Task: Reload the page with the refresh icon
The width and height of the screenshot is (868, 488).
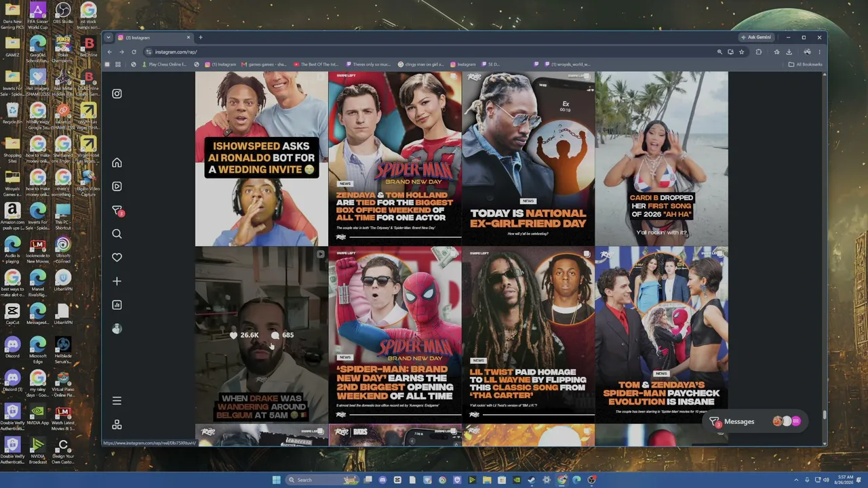Action: [x=134, y=52]
